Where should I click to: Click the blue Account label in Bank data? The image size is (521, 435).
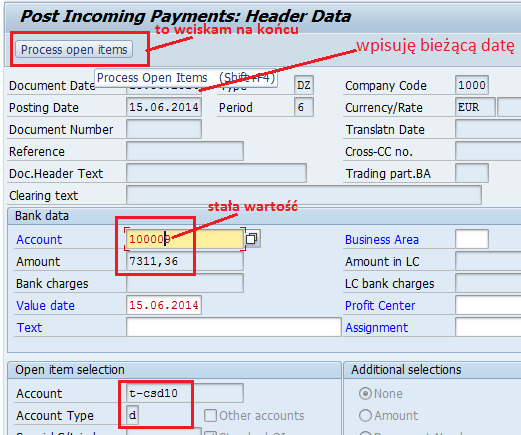[x=39, y=239]
